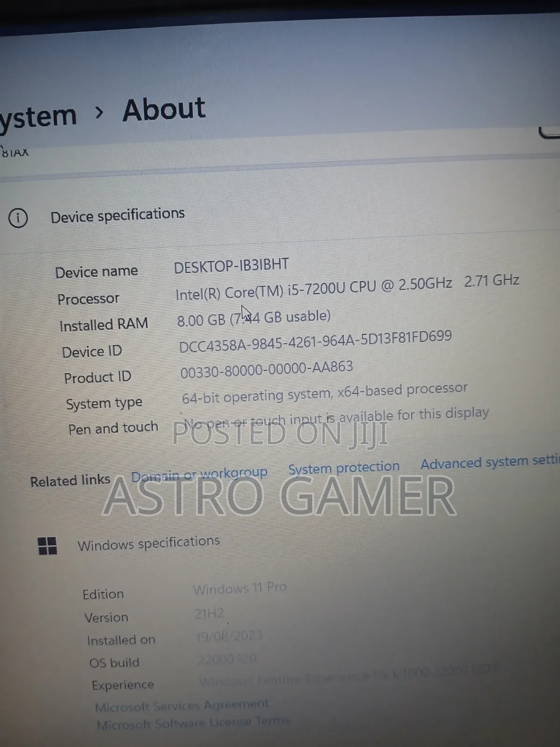Select the Windows 11 Pro edition value
The image size is (560, 747).
point(240,588)
